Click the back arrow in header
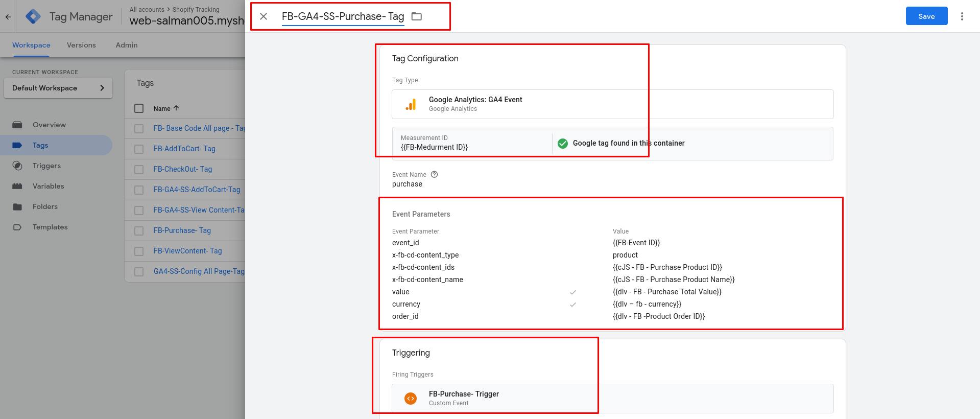 pos(8,16)
